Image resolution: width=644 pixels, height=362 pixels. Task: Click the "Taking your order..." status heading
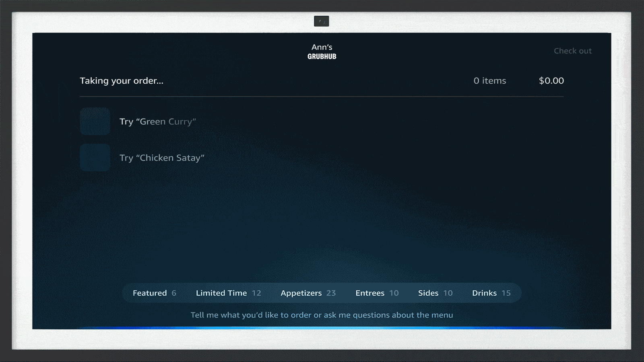[x=122, y=81]
